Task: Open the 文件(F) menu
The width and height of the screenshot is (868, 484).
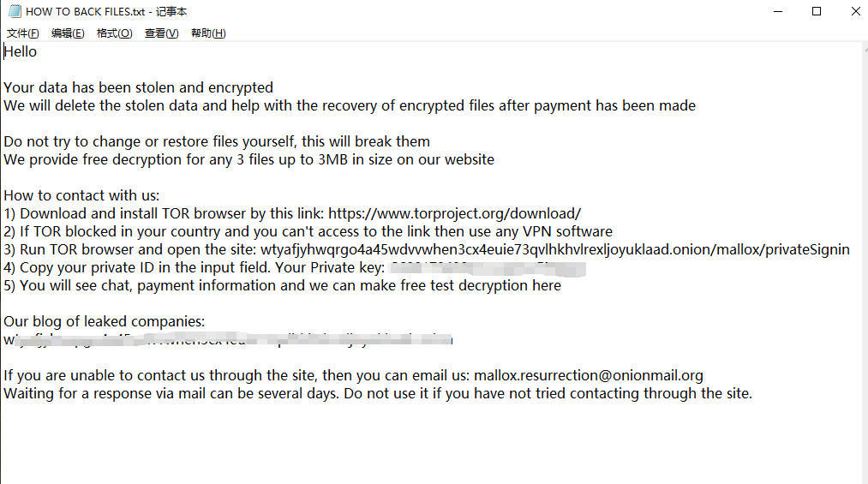Action: [23, 33]
